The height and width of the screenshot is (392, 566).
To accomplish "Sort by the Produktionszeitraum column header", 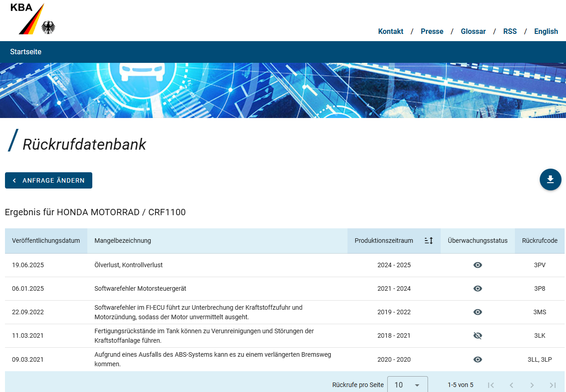I will 384,241.
